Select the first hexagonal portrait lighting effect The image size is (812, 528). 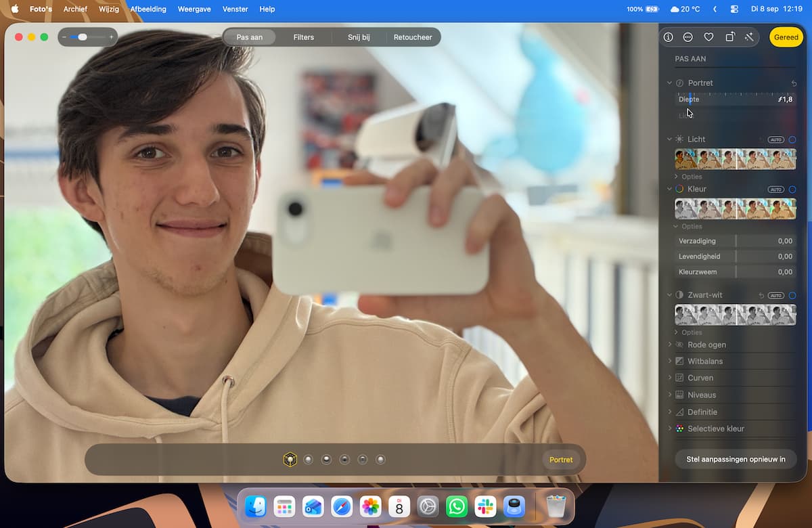(290, 460)
